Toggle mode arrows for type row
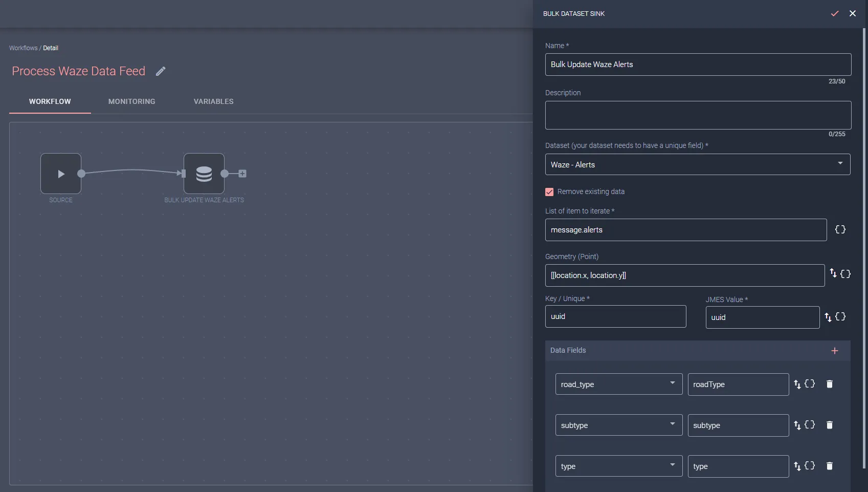Screen dimensions: 868x492 (x=797, y=466)
